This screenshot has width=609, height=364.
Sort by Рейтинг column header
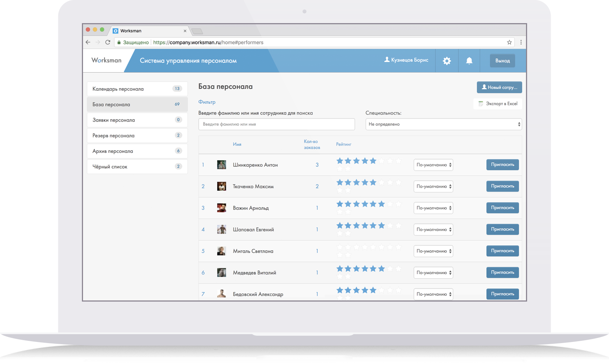344,144
